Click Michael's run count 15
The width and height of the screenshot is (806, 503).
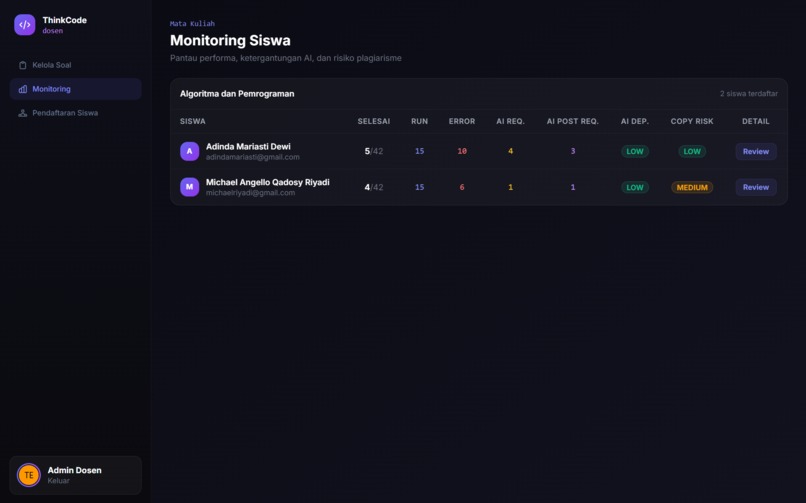coord(419,187)
